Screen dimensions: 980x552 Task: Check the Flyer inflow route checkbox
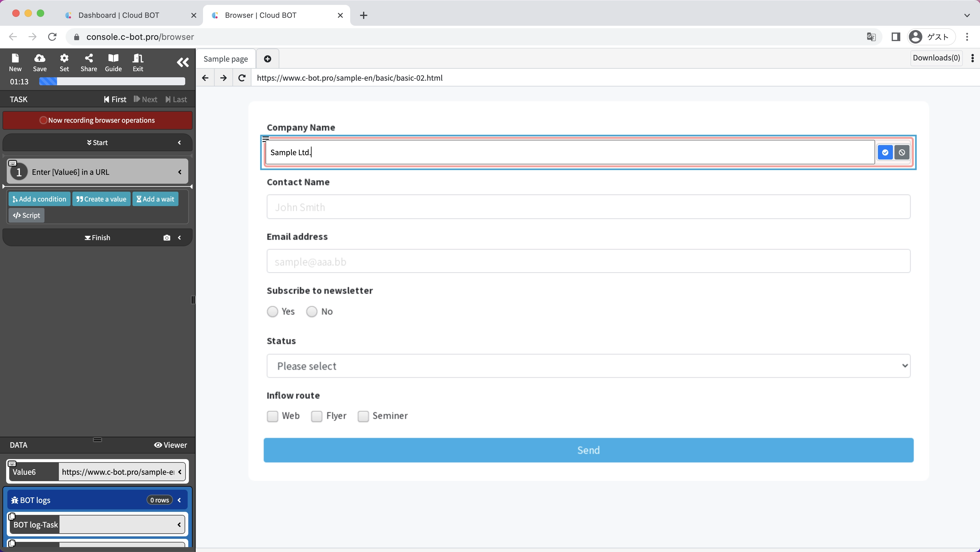pos(316,416)
